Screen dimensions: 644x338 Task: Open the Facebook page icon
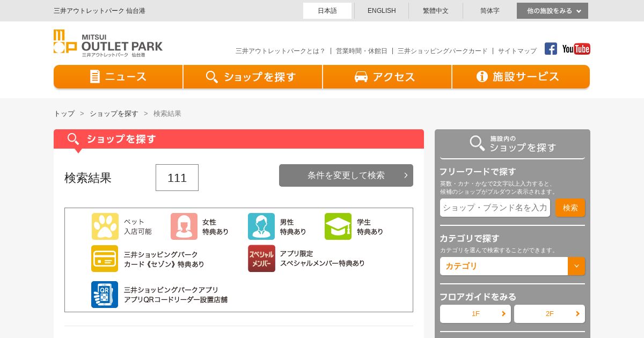[551, 49]
